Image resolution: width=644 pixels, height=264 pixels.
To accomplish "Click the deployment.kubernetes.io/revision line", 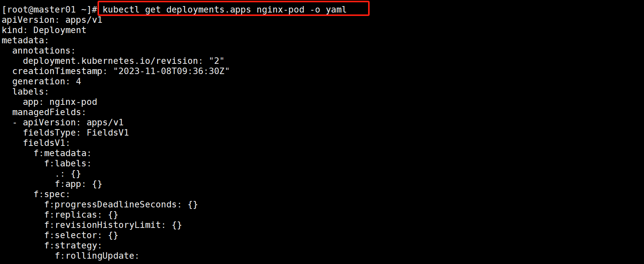I will click(x=123, y=61).
